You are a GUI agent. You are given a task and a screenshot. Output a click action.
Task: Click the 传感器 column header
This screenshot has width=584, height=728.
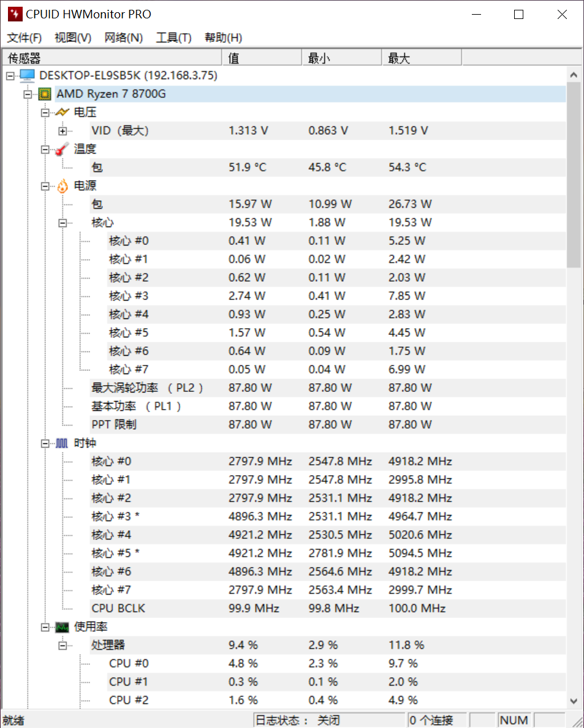point(112,58)
